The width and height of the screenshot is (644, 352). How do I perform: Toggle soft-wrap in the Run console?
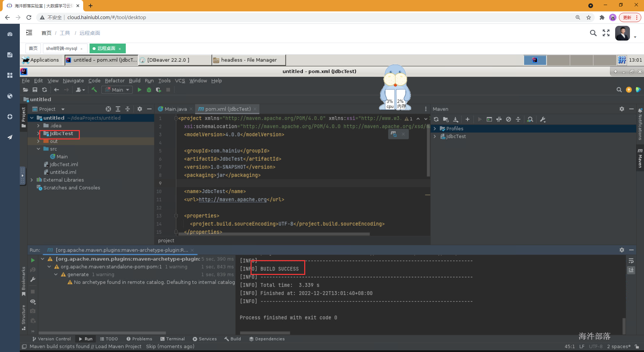[631, 261]
